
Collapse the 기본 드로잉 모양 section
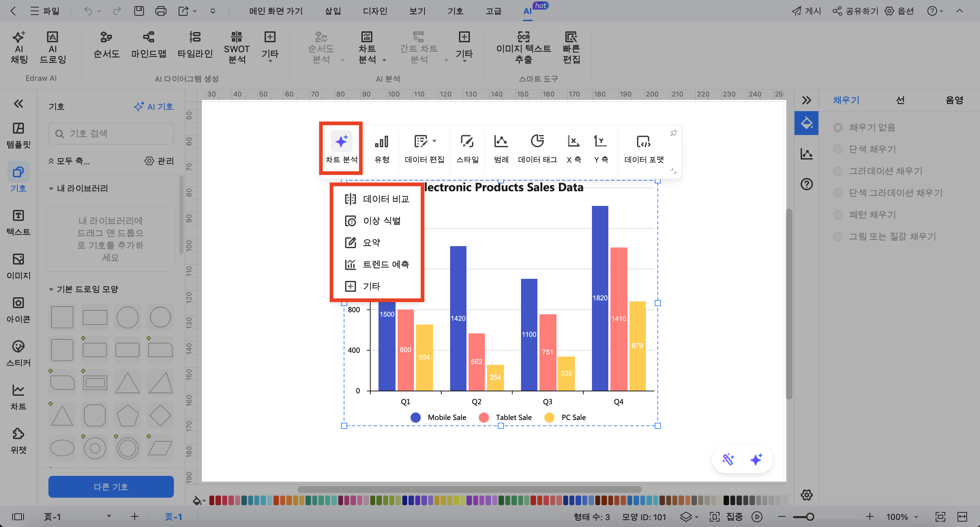pos(51,289)
